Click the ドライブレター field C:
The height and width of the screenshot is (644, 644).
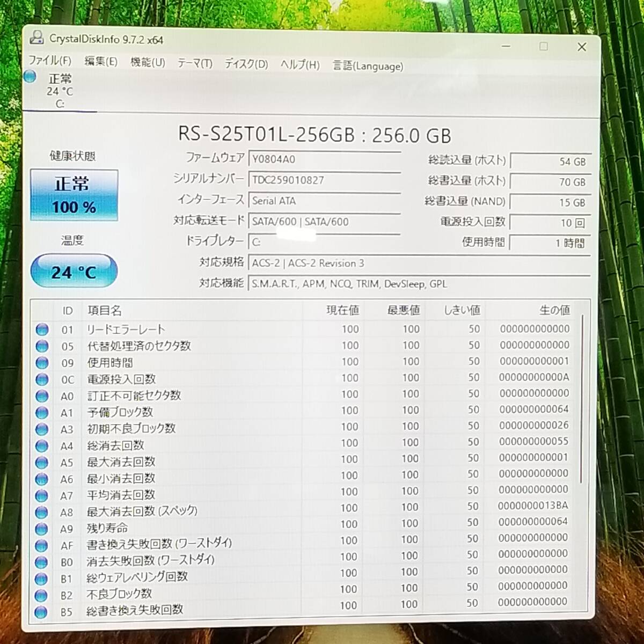[x=325, y=241]
